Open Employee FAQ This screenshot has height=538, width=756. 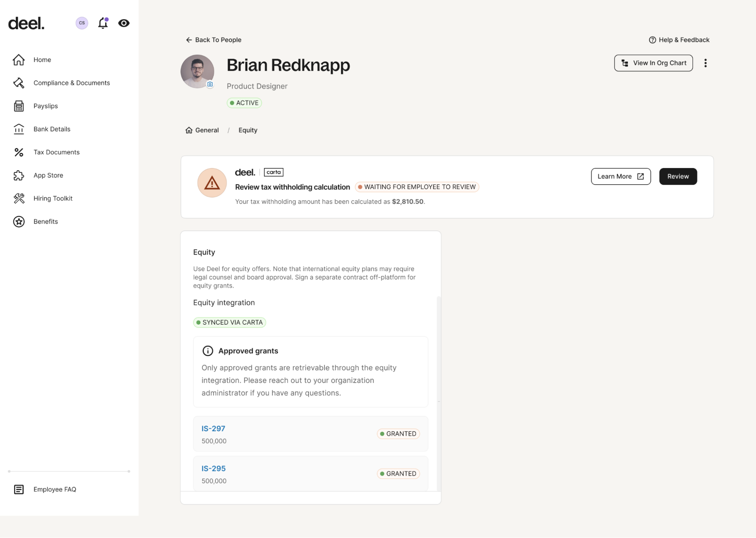[55, 489]
